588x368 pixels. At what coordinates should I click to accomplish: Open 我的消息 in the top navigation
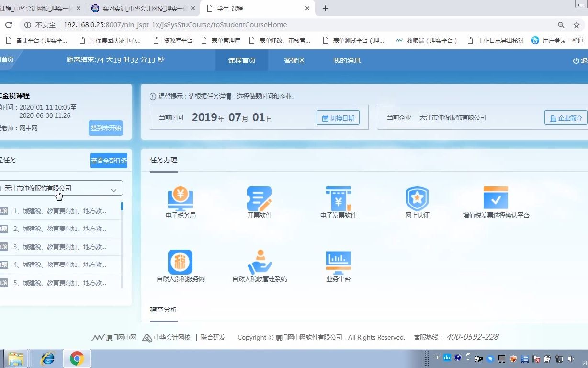[x=346, y=60]
